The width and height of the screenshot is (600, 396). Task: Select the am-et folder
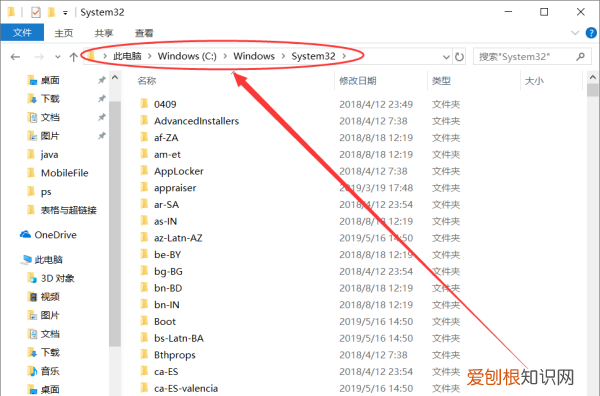tap(167, 154)
